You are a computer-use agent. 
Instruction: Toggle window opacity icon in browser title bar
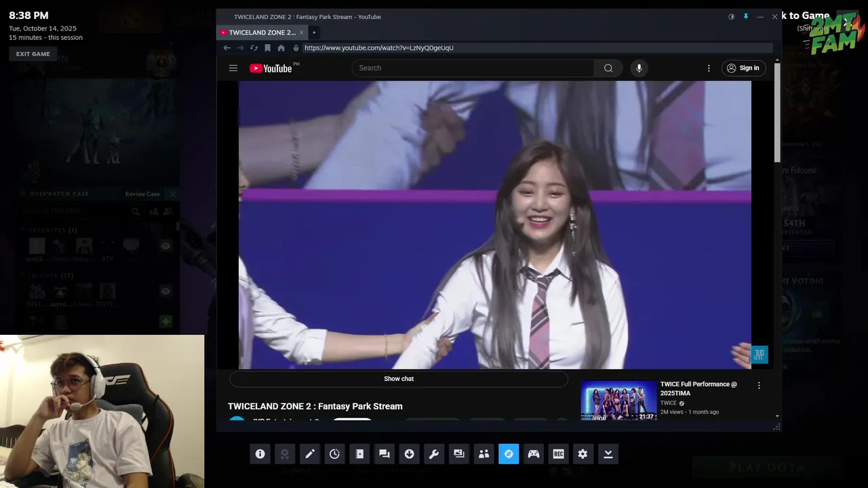coord(731,17)
